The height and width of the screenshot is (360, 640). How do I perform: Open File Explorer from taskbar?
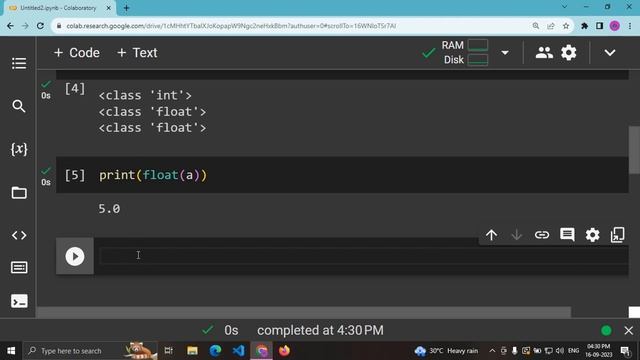(192, 351)
